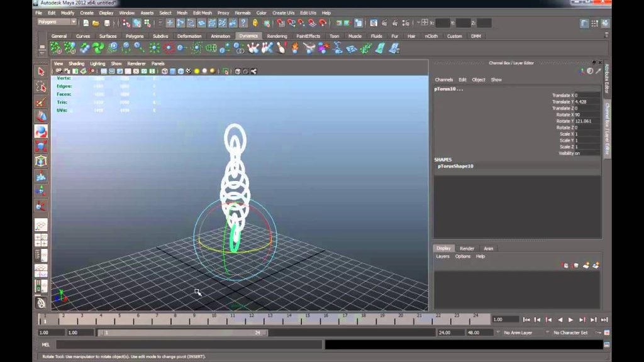644x362 pixels.
Task: Open the viewport Panels menu
Action: [x=158, y=63]
